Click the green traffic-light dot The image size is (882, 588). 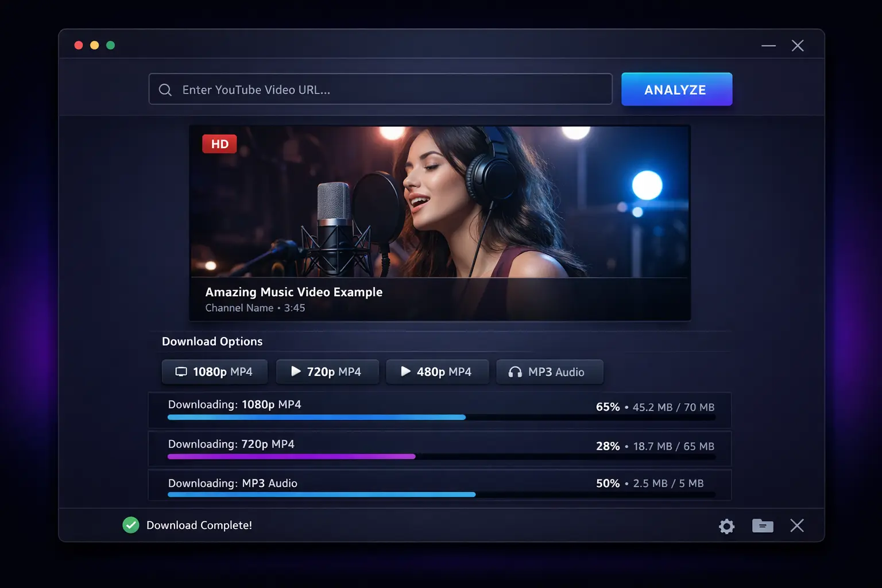pyautogui.click(x=111, y=45)
